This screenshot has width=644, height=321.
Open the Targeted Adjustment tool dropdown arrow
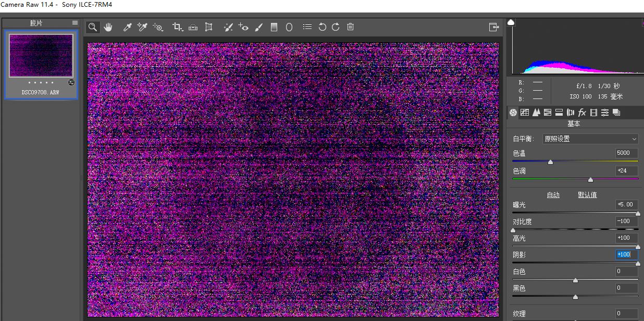[x=162, y=30]
